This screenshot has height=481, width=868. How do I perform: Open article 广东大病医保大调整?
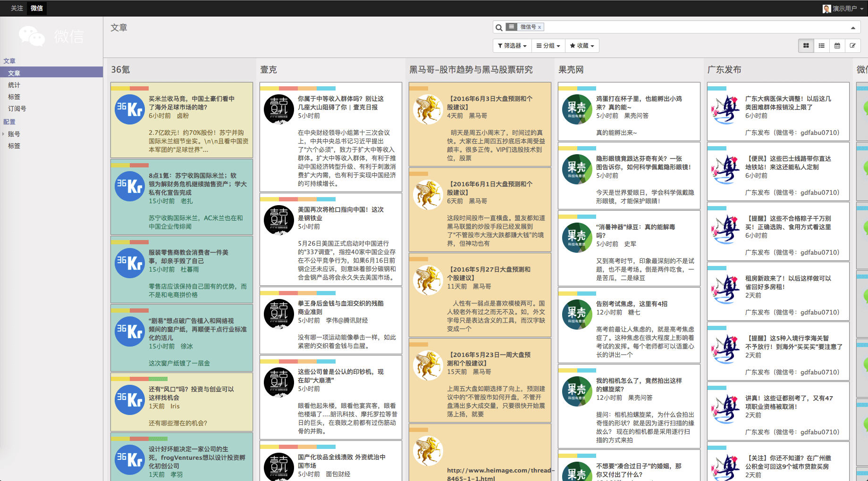point(788,103)
